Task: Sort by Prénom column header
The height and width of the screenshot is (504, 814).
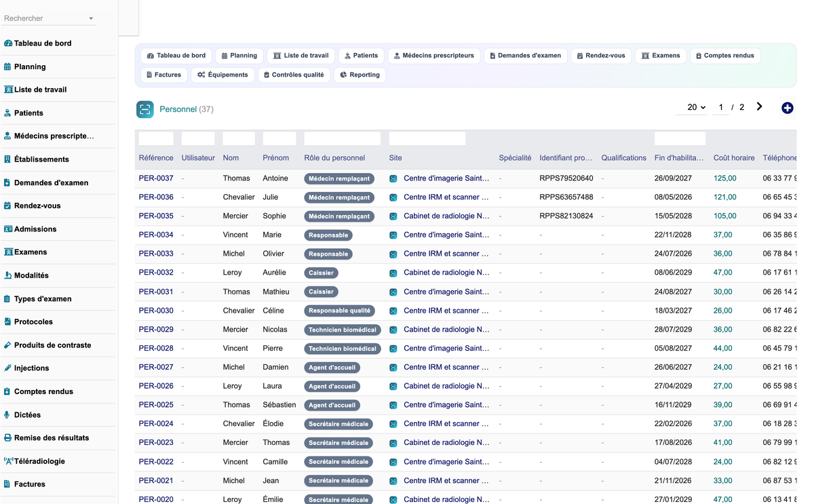Action: 276,158
